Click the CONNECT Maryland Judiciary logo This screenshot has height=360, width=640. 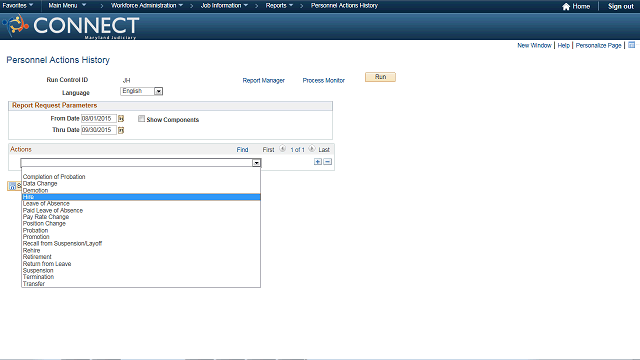(71, 27)
